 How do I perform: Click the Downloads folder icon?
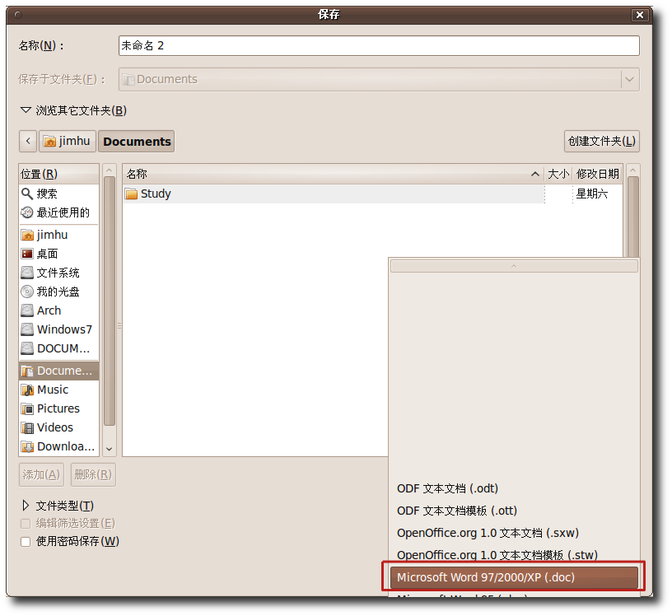(27, 446)
